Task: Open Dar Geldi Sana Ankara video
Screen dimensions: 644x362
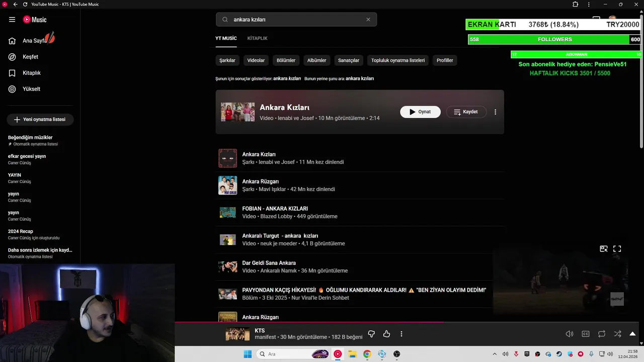Action: [x=360, y=267]
